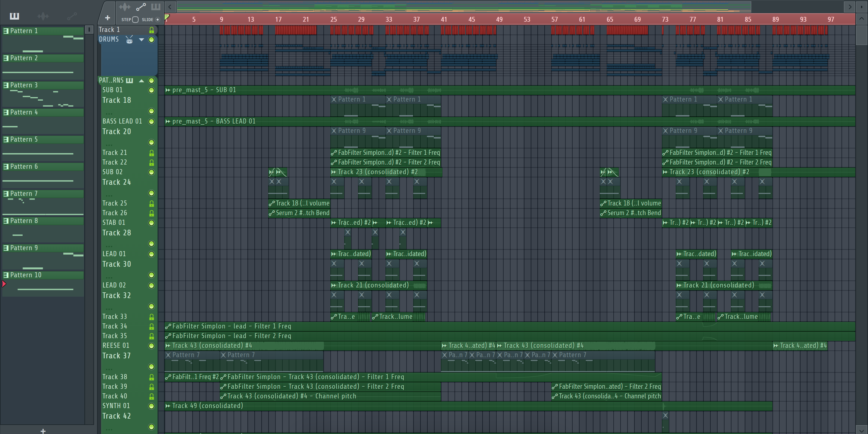This screenshot has width=868, height=434.
Task: Click the drum icon on DRUMS track
Action: pos(129,40)
